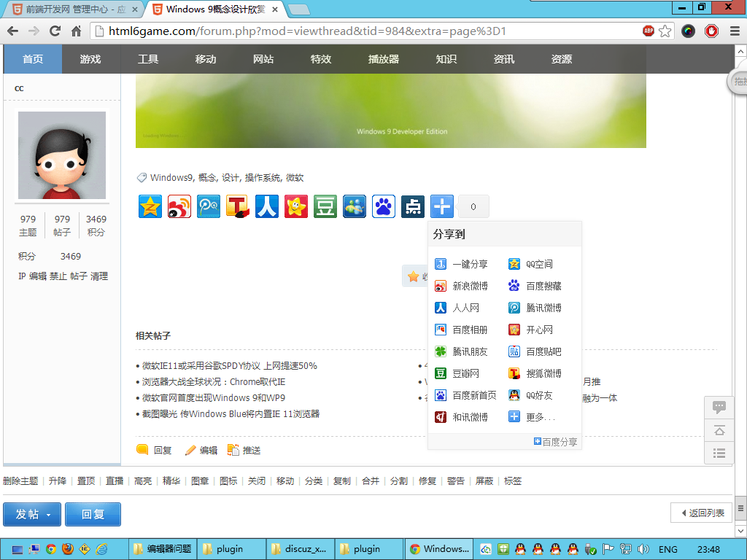
Task: Click floating list side button
Action: pyautogui.click(x=719, y=453)
